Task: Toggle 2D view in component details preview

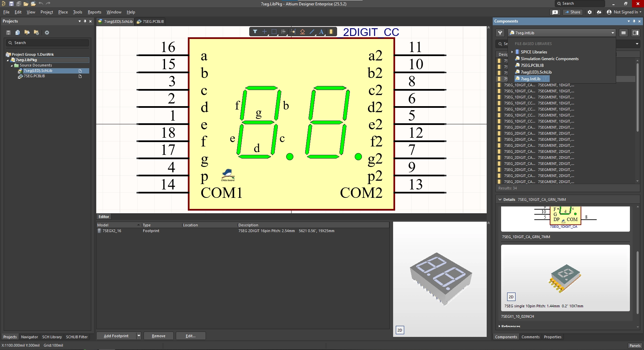Action: point(511,297)
